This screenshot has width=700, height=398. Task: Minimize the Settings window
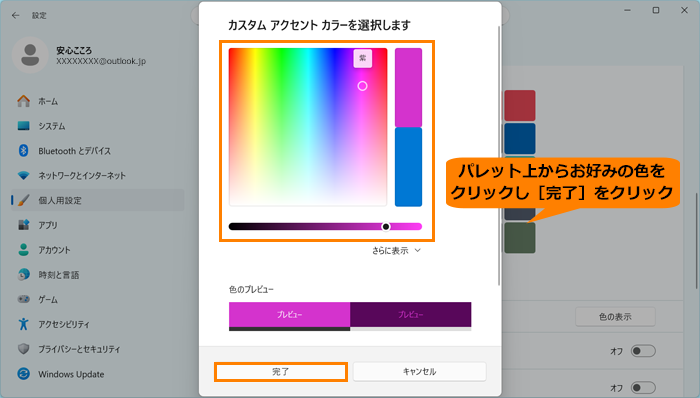click(x=627, y=10)
